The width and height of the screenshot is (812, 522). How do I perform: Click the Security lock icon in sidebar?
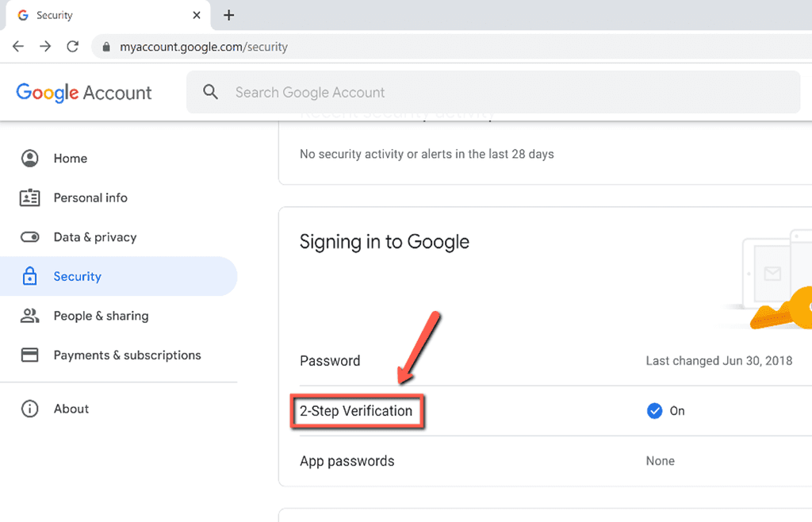point(29,276)
